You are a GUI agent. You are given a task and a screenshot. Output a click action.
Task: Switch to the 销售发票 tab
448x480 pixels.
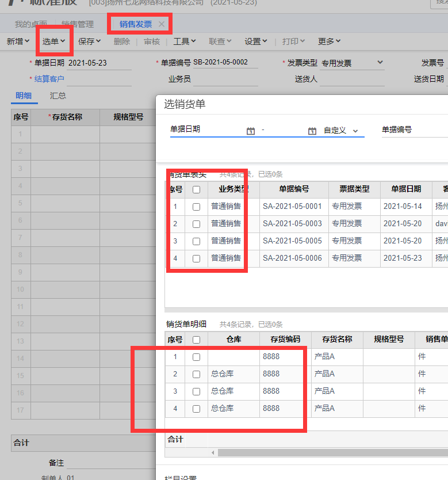(x=136, y=24)
